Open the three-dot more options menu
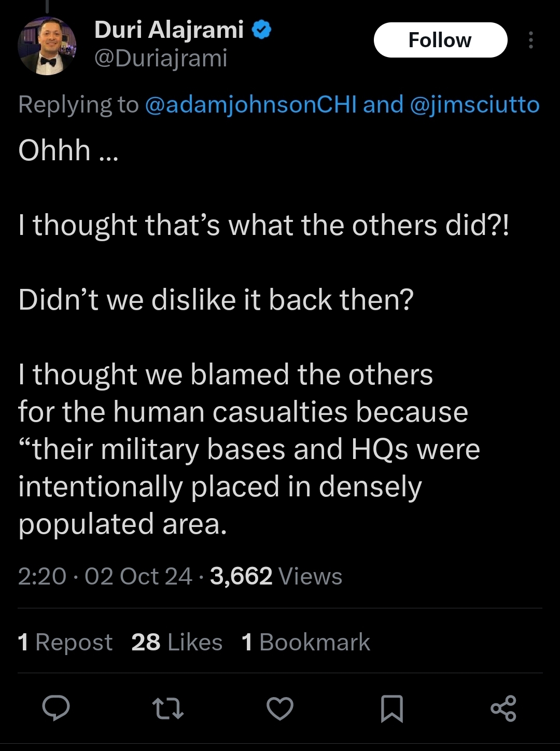The image size is (560, 751). [530, 40]
